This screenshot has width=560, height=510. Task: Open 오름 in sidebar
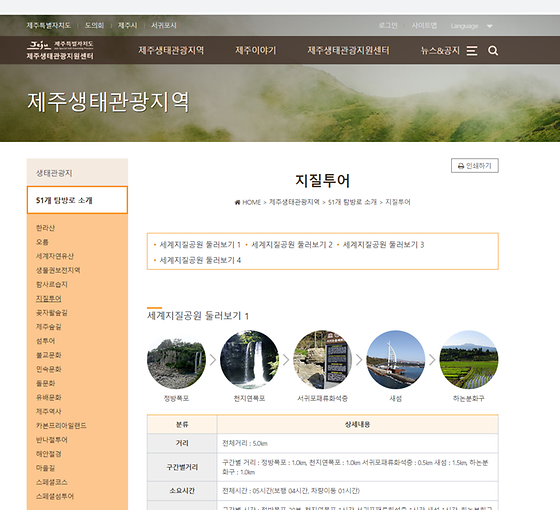click(x=42, y=242)
